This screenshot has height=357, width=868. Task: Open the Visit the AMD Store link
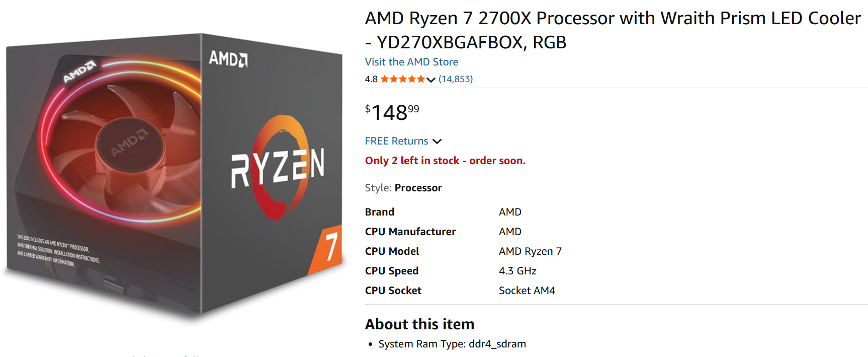point(411,62)
